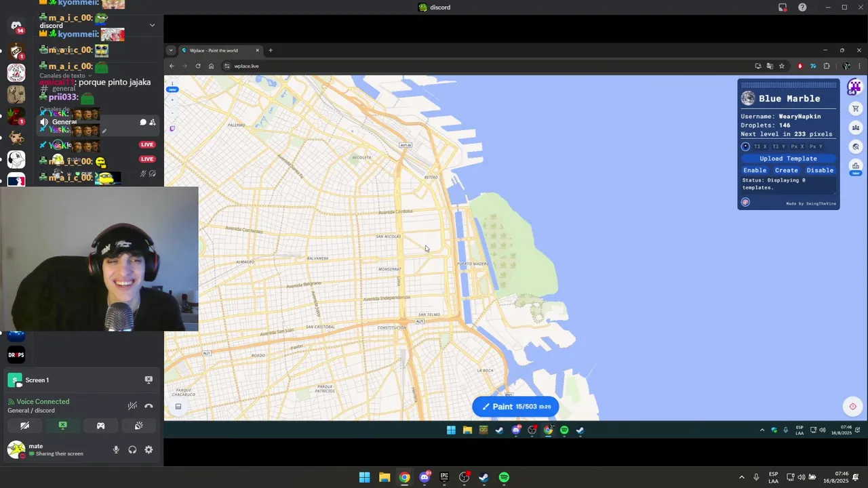Screen dimensions: 868x488
Task: Open Discord help question mark icon
Action: [802, 7]
